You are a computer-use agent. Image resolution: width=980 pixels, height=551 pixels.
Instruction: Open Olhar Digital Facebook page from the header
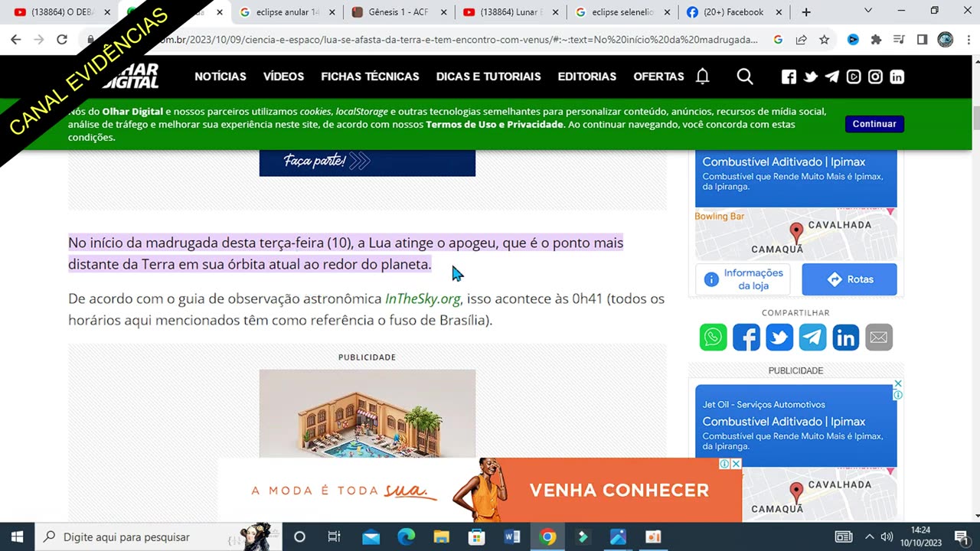pyautogui.click(x=789, y=77)
